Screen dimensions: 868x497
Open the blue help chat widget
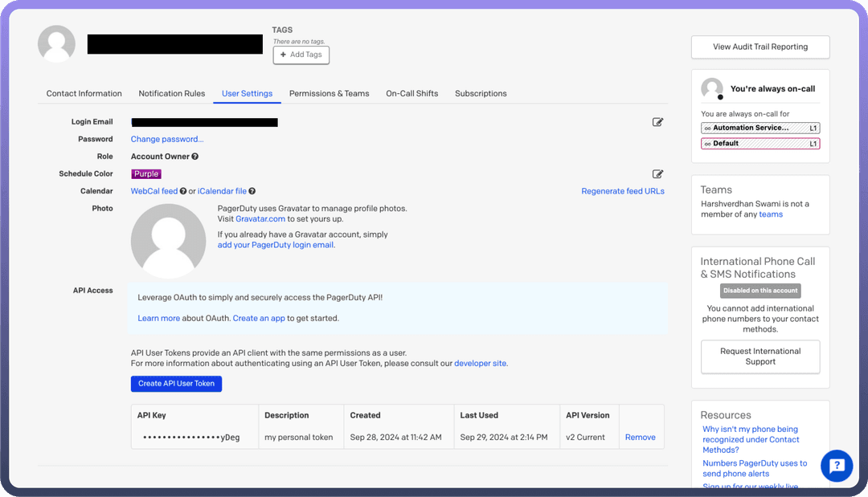point(836,466)
